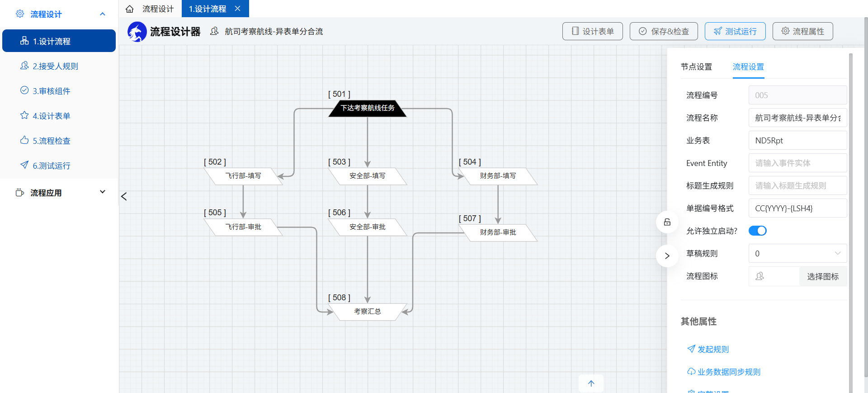This screenshot has height=393, width=868.
Task: Collapse the settings panel with right chevron
Action: [x=667, y=256]
